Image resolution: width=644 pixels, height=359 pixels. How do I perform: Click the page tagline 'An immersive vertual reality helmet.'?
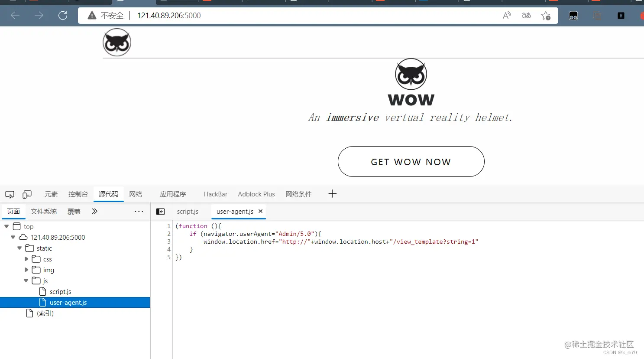(410, 117)
